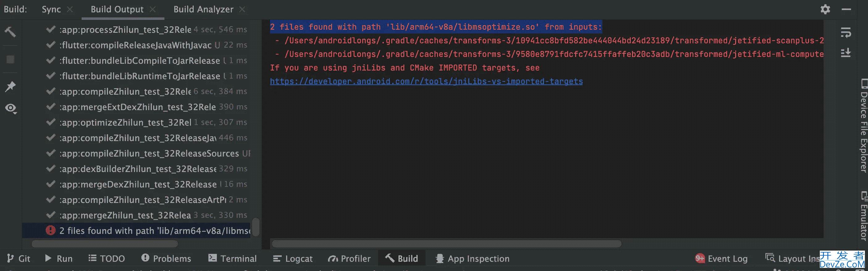Click the Problems warning circle icon

(145, 258)
